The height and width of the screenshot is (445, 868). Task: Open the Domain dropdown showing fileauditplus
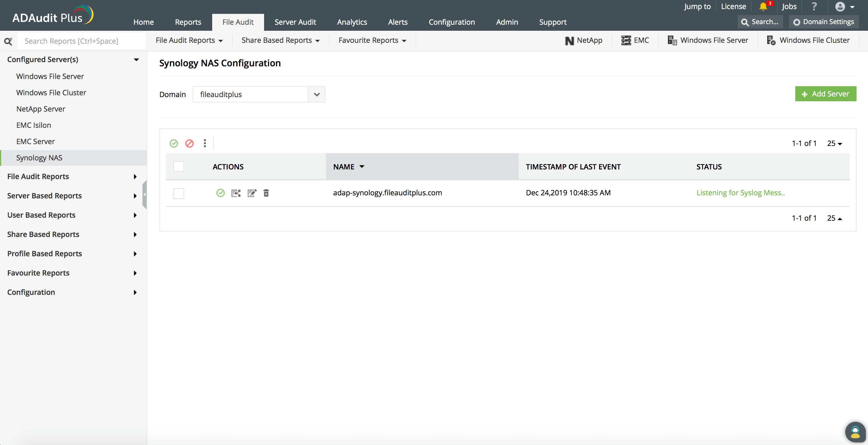[258, 95]
